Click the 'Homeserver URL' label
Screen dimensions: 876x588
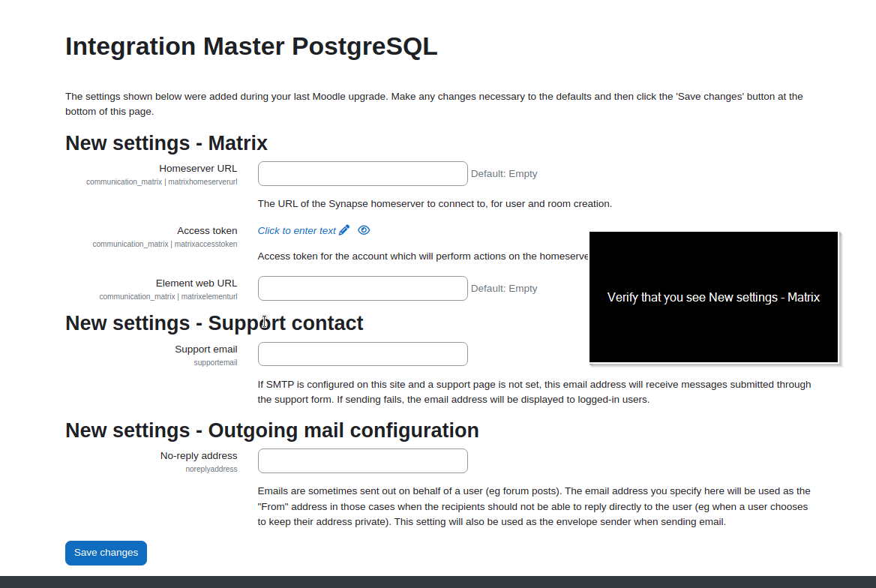click(x=198, y=168)
